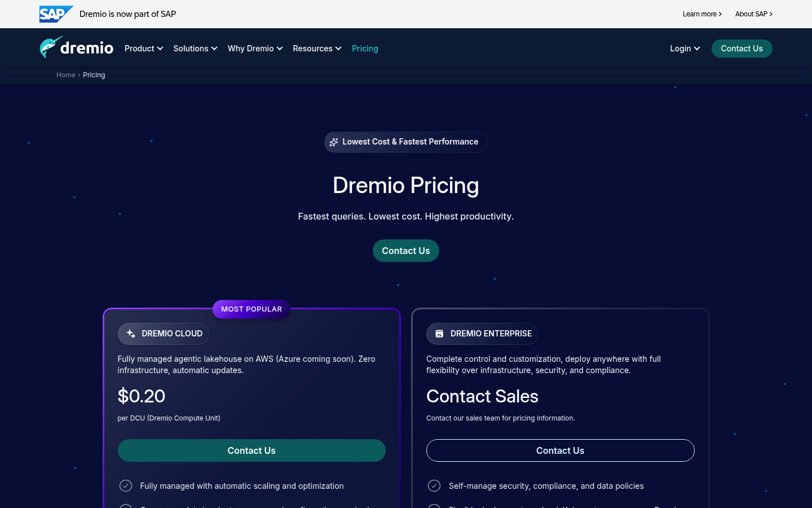
Task: Navigate to Home breadcrumb link
Action: 65,75
